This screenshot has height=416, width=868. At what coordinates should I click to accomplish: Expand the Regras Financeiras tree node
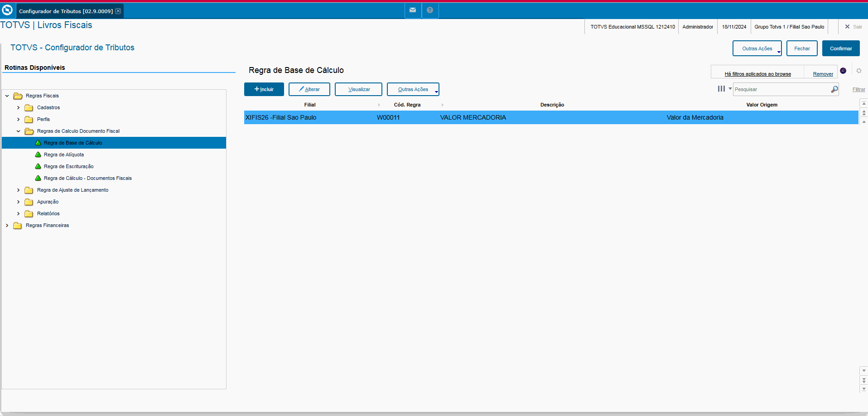pyautogui.click(x=7, y=225)
